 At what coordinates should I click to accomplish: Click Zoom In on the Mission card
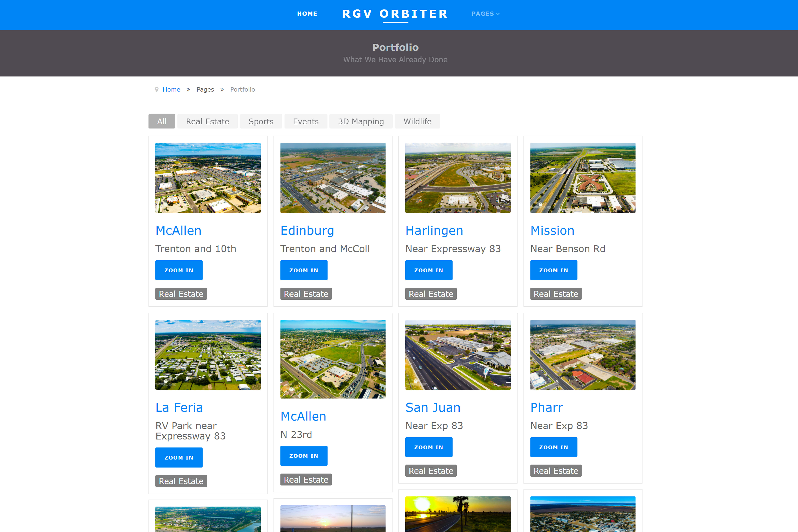coord(554,270)
